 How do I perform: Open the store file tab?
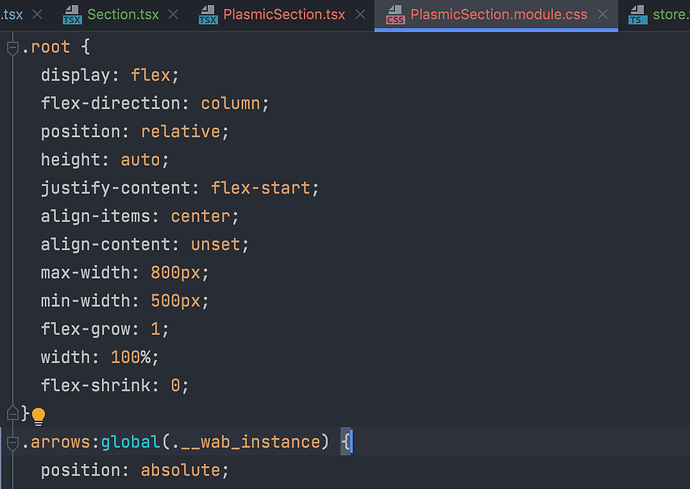tap(670, 16)
